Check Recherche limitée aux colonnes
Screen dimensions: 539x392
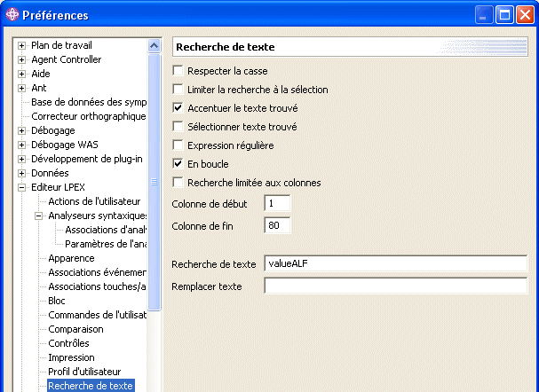tap(178, 183)
